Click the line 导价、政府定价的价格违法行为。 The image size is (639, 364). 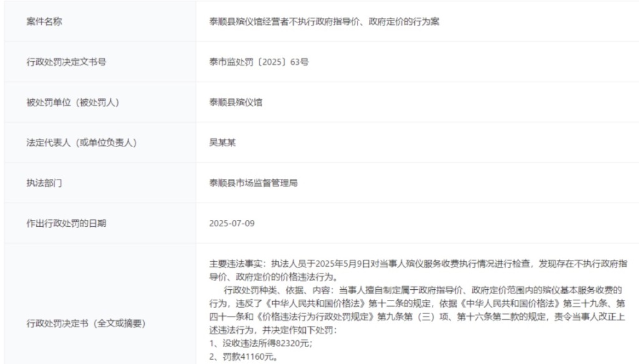tap(274, 277)
